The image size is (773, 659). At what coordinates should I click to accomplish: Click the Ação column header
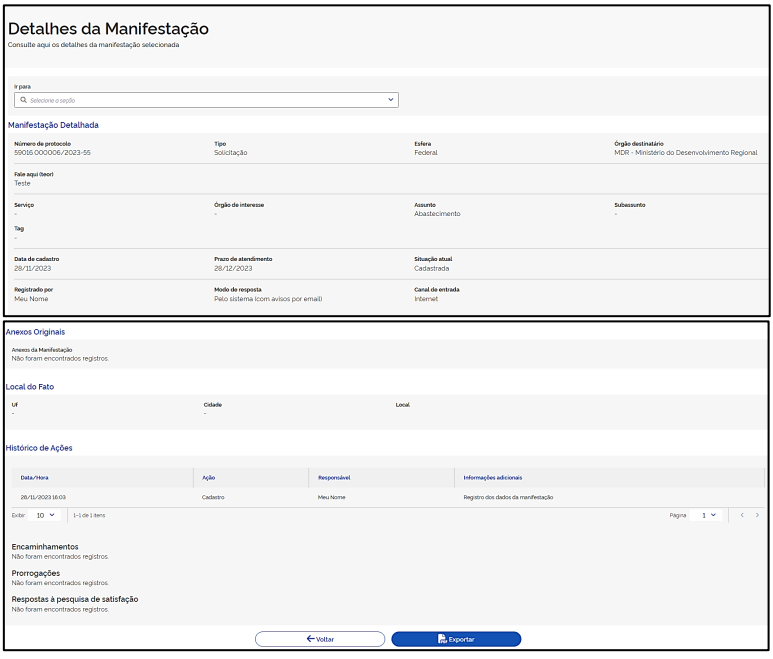208,477
